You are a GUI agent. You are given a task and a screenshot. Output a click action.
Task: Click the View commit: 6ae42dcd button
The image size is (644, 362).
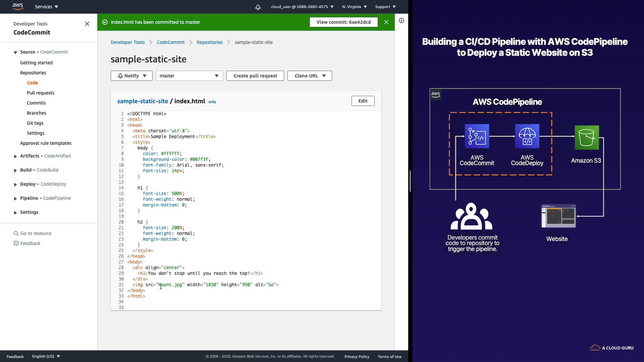click(x=343, y=22)
